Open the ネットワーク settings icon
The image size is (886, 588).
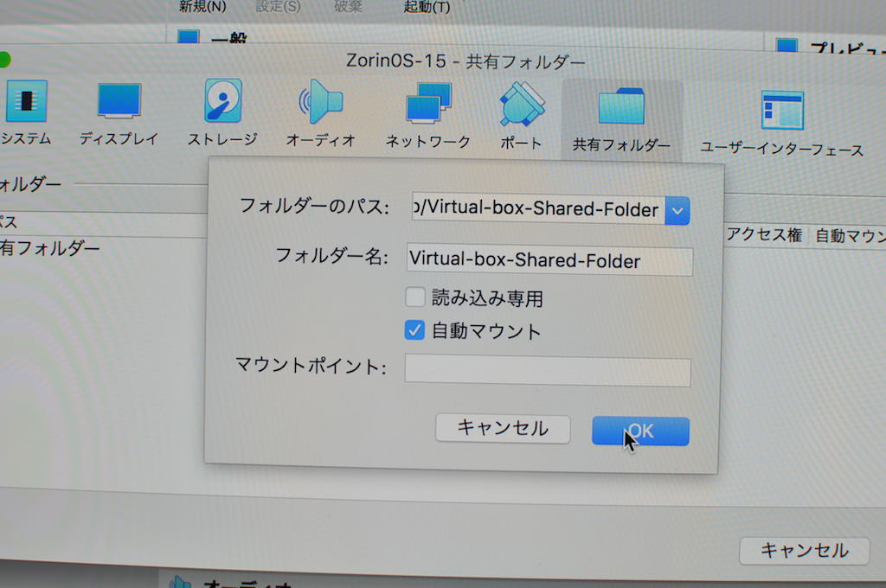click(x=427, y=116)
